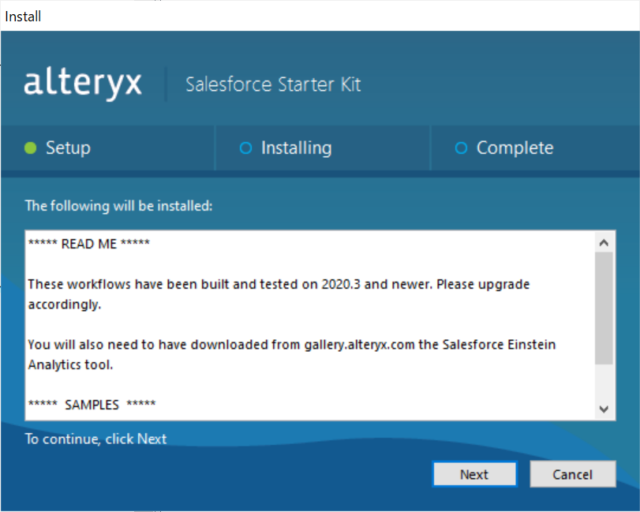The height and width of the screenshot is (512, 640).
Task: Select the Complete step tab
Action: coord(535,148)
